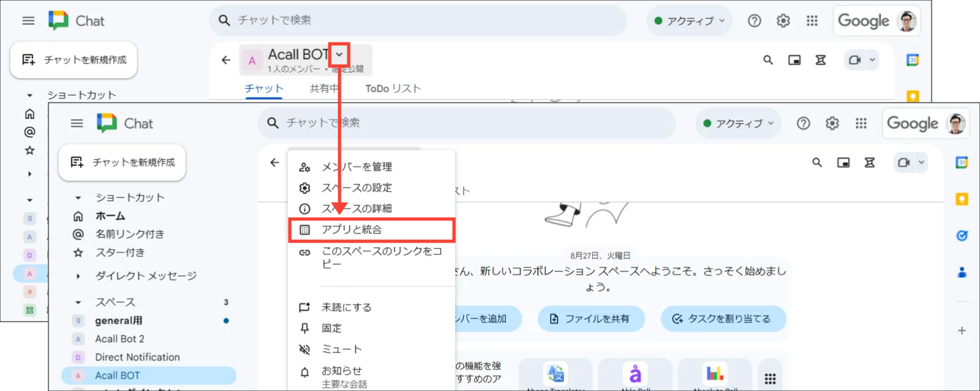
Task: Go back using the front window's back arrow
Action: coord(275,162)
